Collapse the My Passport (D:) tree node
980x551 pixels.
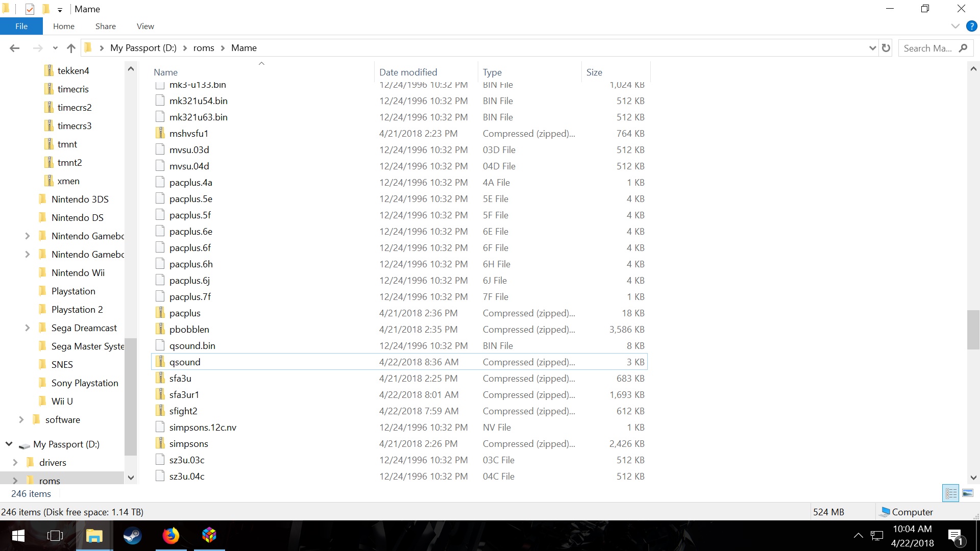(x=9, y=444)
